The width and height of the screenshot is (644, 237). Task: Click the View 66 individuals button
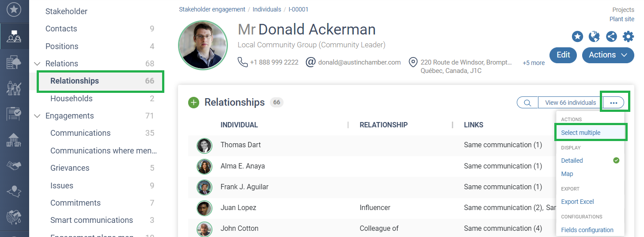570,103
